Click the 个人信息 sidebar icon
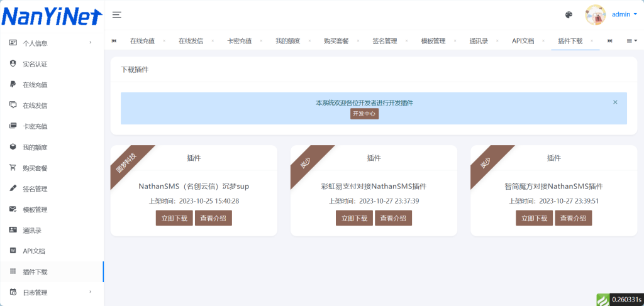The height and width of the screenshot is (306, 644). (13, 43)
